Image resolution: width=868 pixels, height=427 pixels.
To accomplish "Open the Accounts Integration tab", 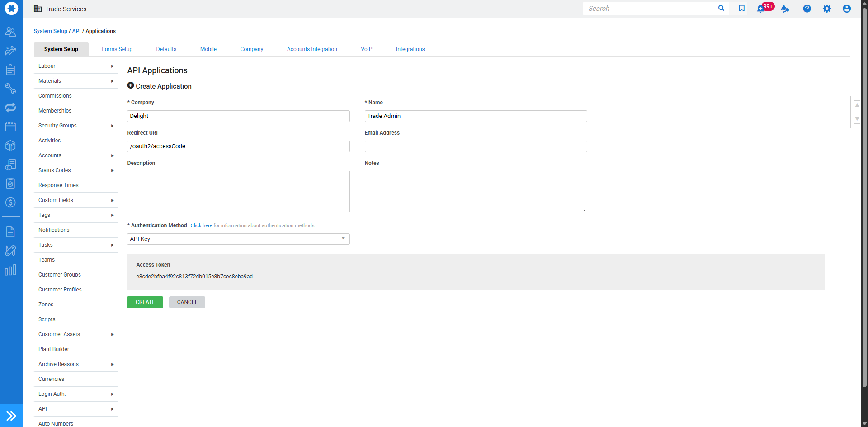I will pos(312,49).
